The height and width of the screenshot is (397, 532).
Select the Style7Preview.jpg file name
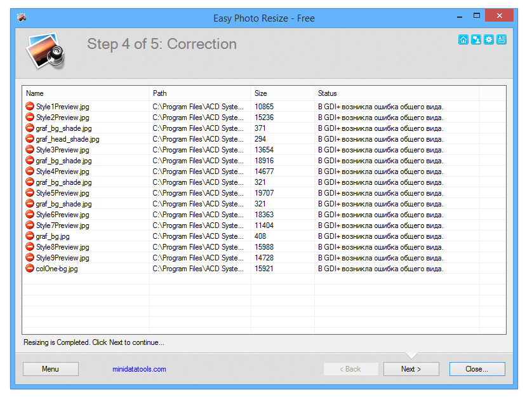(63, 225)
